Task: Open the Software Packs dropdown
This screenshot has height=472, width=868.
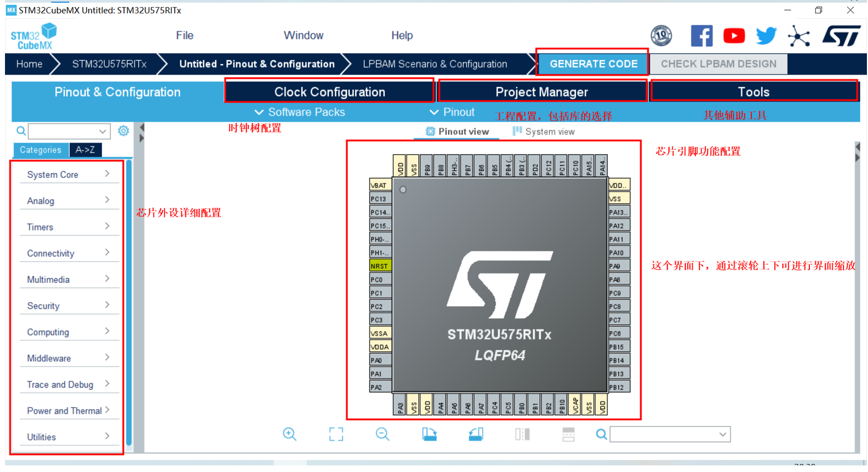Action: pos(299,112)
